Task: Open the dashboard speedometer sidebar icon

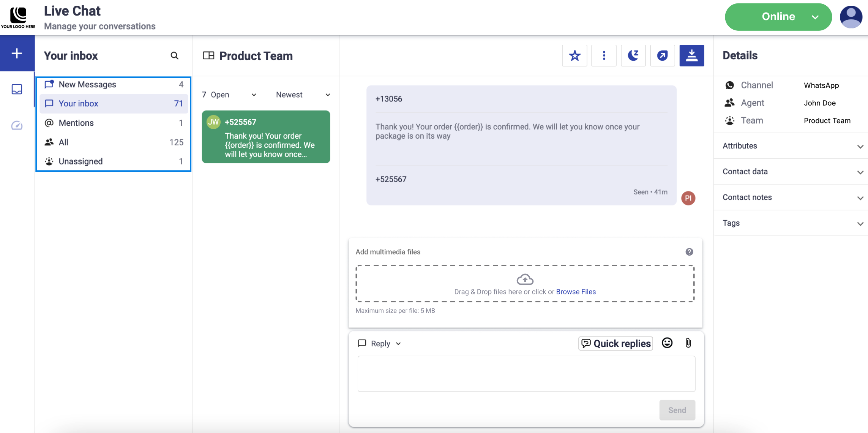Action: 17,125
